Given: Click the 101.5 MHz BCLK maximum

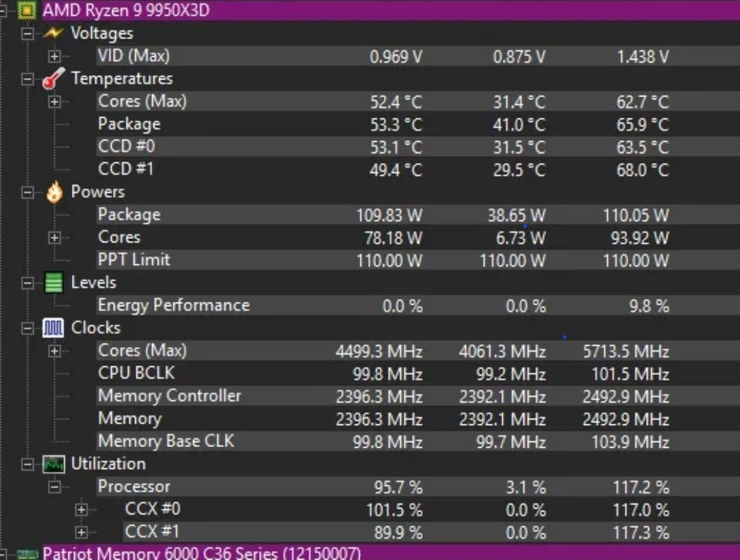Looking at the screenshot, I should (x=630, y=374).
